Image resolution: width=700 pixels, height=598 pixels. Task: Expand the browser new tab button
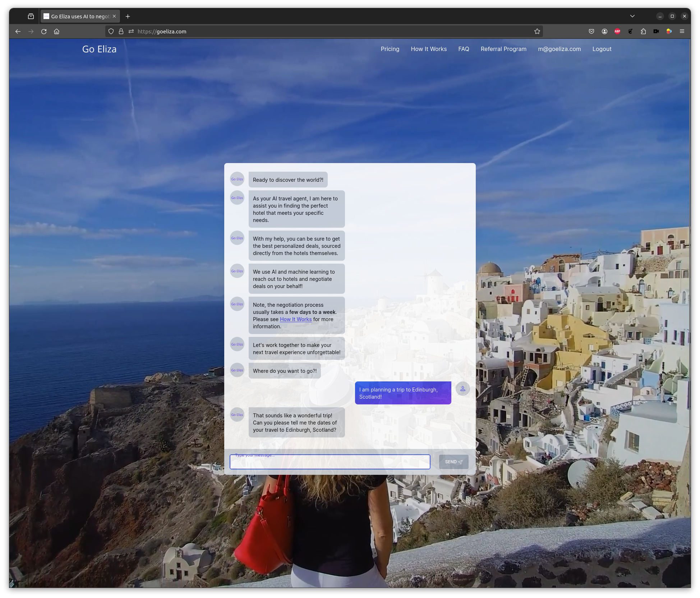(x=128, y=16)
